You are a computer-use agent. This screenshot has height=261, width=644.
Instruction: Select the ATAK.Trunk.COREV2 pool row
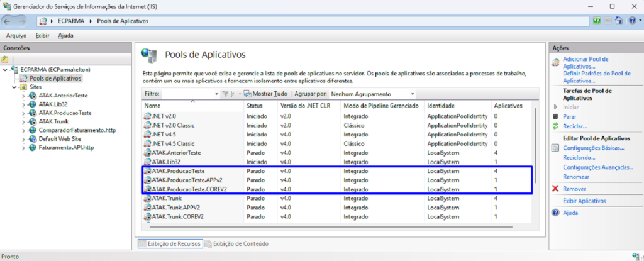click(178, 216)
